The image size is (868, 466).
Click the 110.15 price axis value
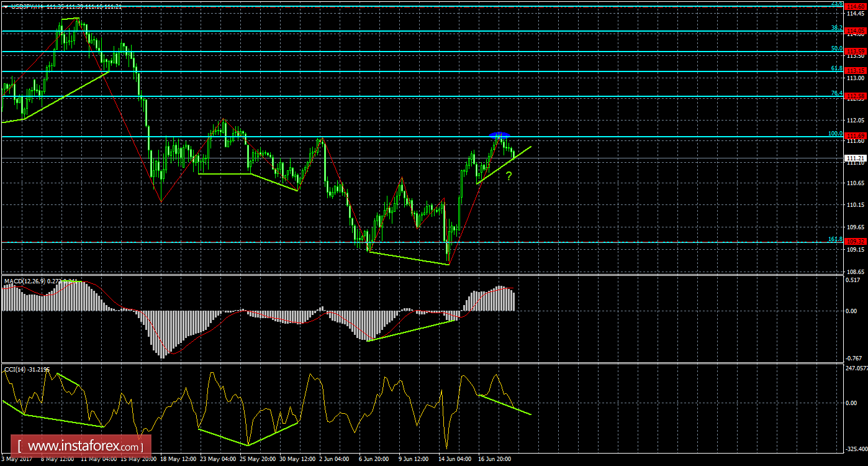[856, 205]
